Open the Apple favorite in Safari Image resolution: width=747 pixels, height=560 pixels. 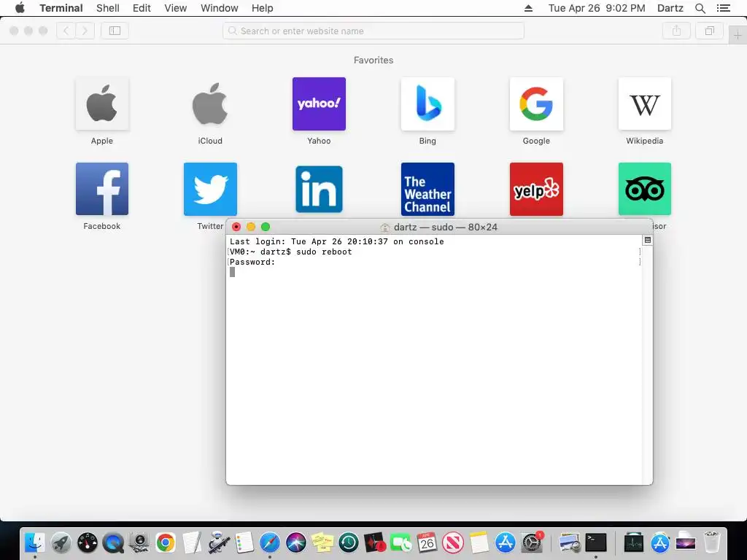pyautogui.click(x=102, y=104)
